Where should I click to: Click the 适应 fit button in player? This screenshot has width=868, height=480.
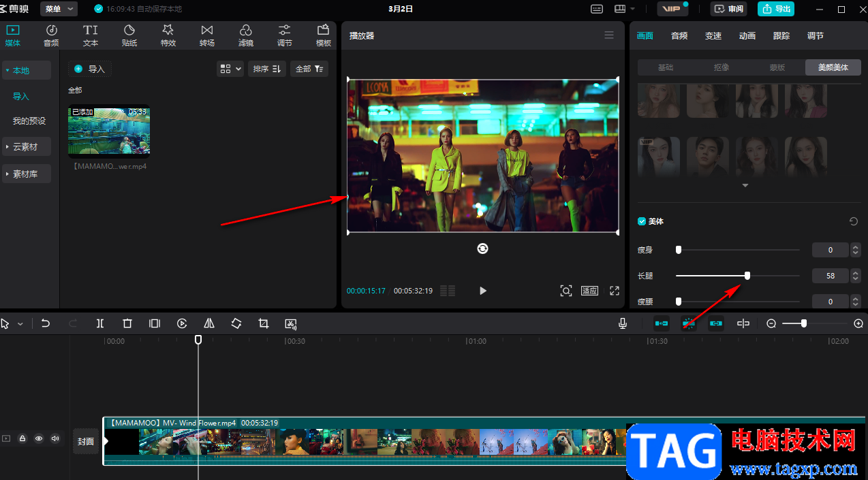[x=589, y=291]
